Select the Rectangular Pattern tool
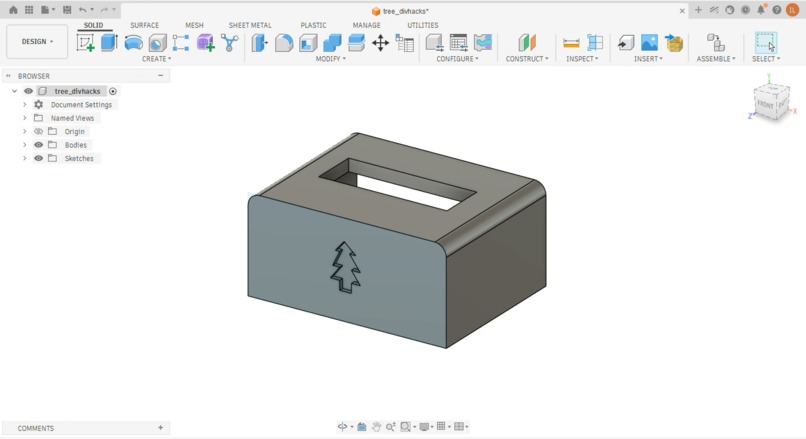 coord(180,43)
